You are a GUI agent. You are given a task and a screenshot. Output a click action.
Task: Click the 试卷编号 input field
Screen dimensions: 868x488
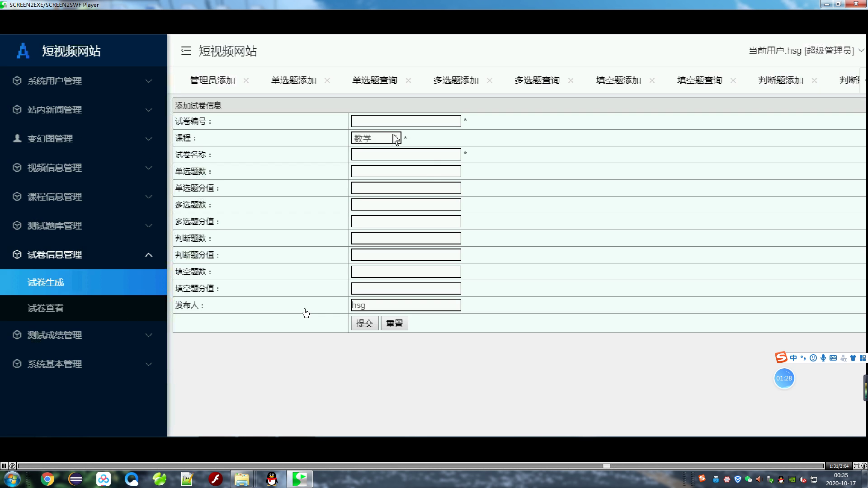(406, 121)
